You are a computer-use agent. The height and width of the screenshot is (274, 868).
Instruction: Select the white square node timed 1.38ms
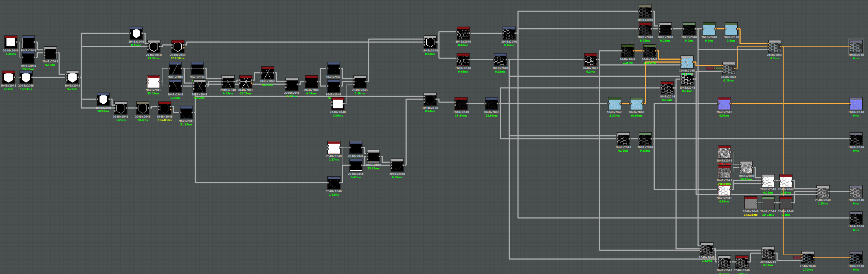coord(11,42)
